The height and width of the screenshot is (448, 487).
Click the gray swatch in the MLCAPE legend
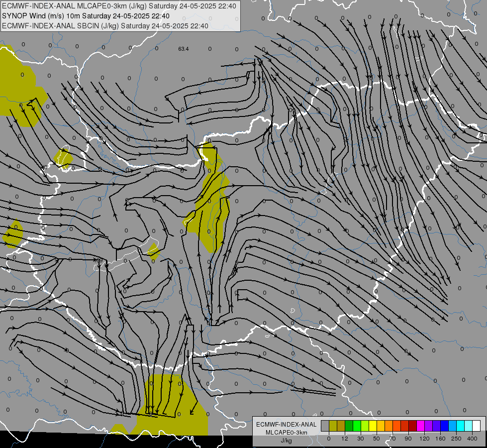[x=325, y=426]
